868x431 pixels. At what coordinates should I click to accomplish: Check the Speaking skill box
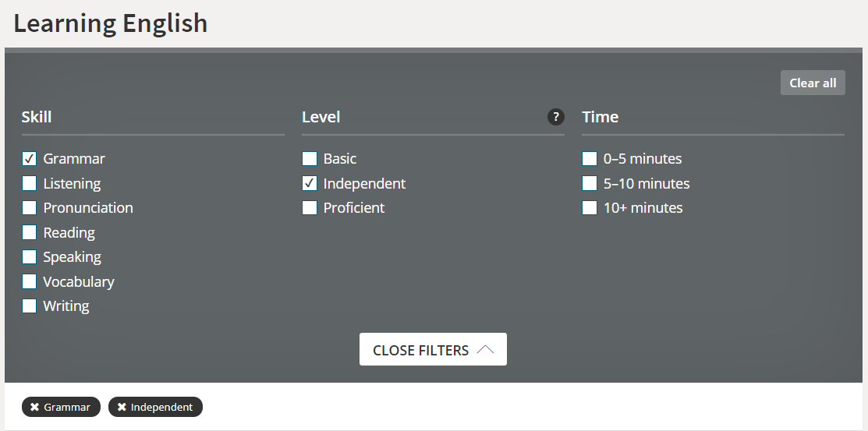pyautogui.click(x=30, y=257)
